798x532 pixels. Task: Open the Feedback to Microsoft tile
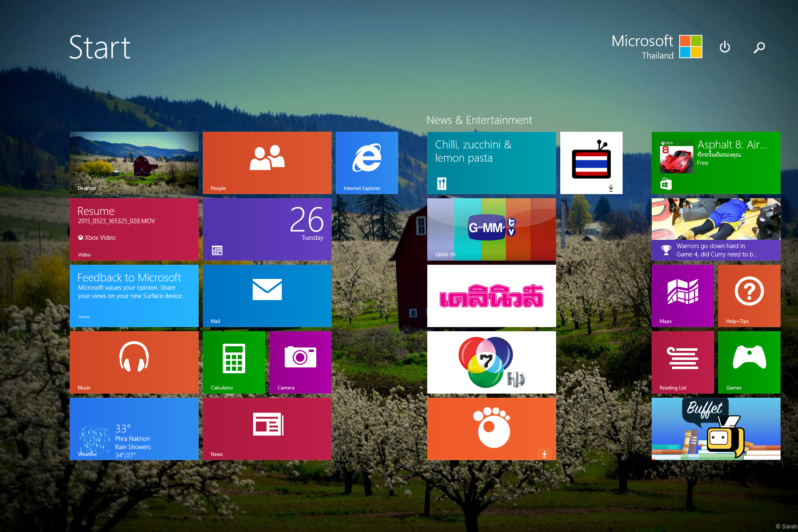134,296
